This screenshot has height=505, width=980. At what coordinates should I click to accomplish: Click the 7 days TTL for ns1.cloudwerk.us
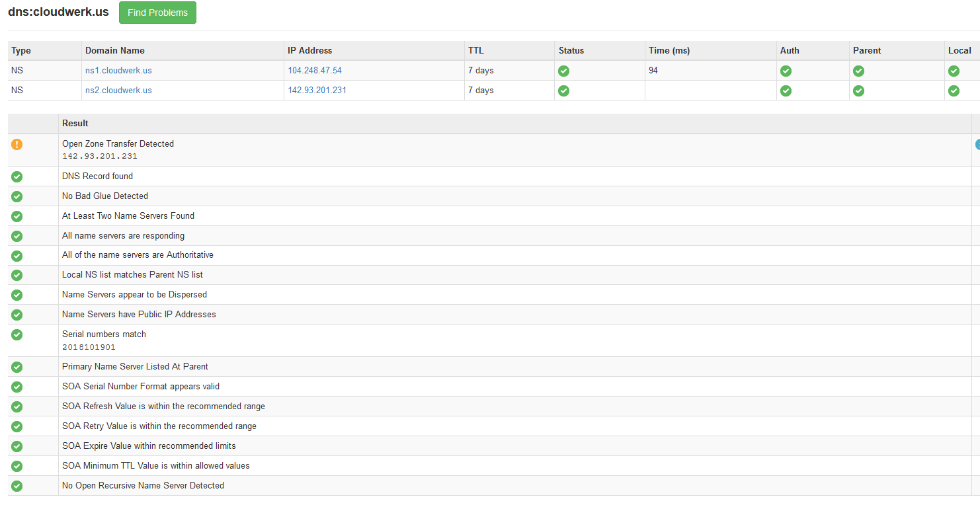tap(481, 70)
